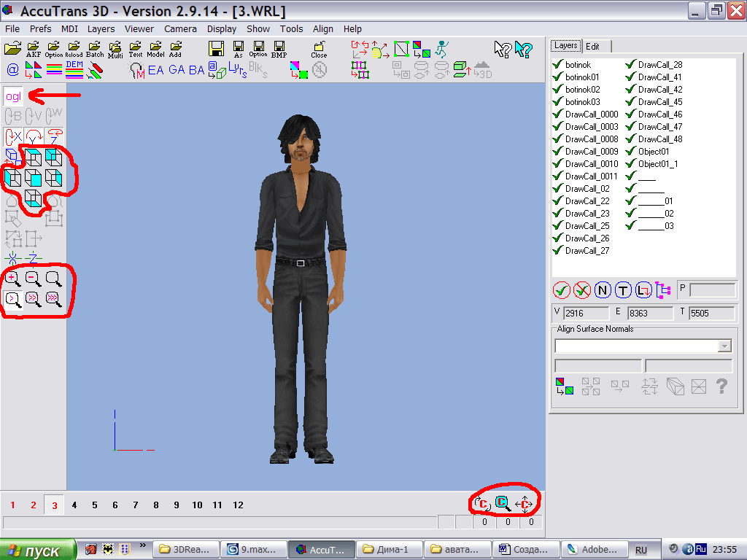Click the Open file folder icon
747x560 pixels.
13,49
